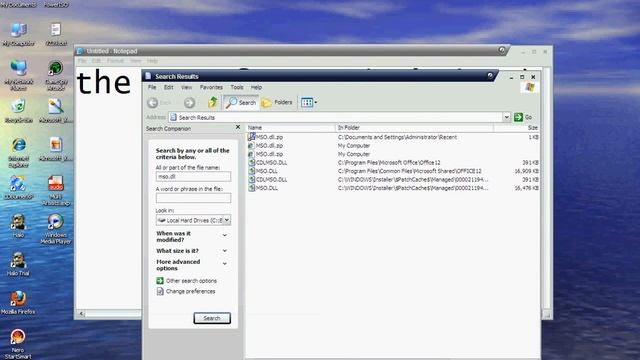Click Notepad's horizontal scrollbar left arrow
The height and width of the screenshot is (360, 640).
pyautogui.click(x=82, y=313)
